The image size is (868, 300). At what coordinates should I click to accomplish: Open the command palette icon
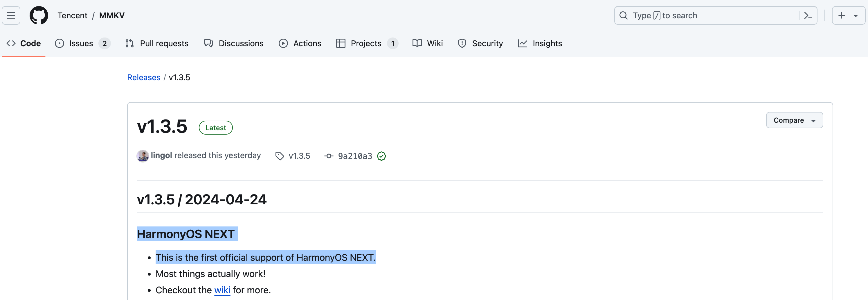point(808,15)
